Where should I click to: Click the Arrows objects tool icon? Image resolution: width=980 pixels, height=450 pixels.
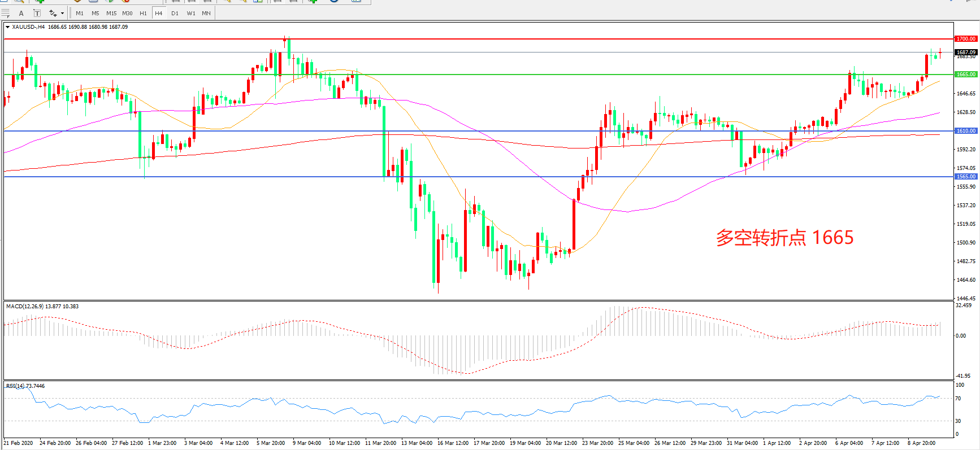[x=53, y=13]
